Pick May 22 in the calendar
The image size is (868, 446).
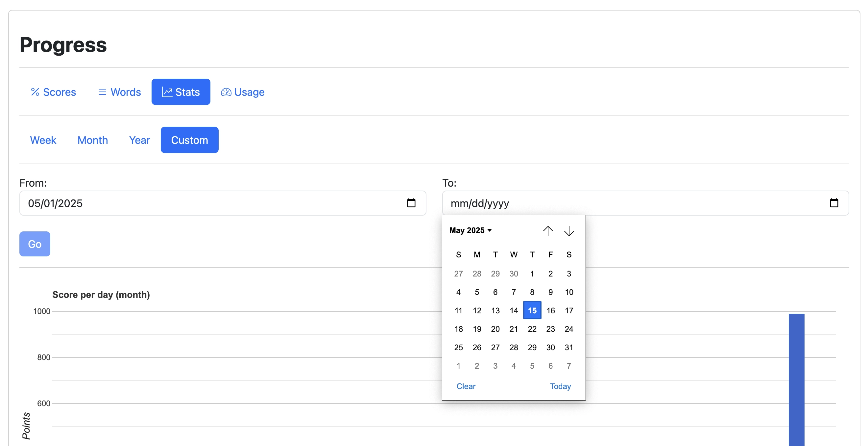coord(532,329)
